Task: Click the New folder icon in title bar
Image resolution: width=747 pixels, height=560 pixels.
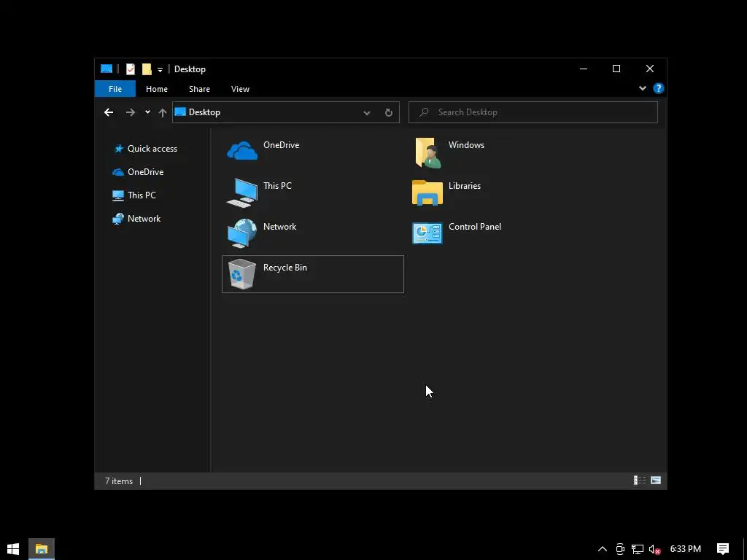Action: tap(147, 69)
